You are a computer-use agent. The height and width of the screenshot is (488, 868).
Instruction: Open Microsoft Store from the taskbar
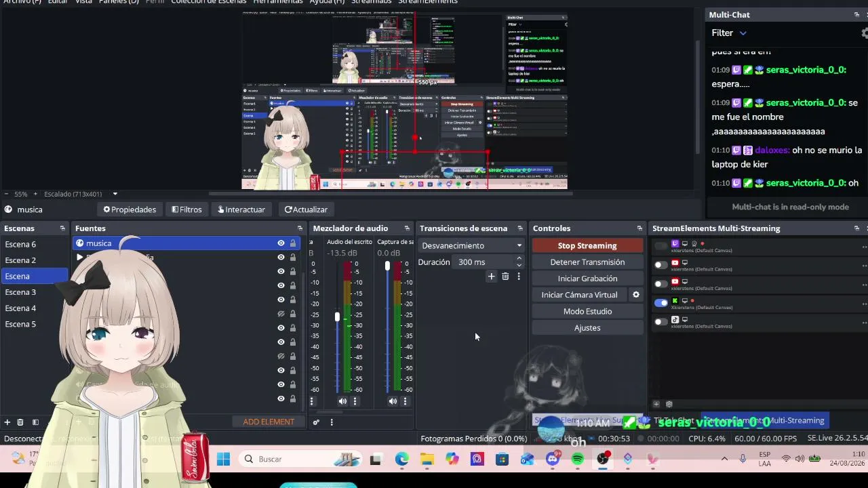click(502, 460)
